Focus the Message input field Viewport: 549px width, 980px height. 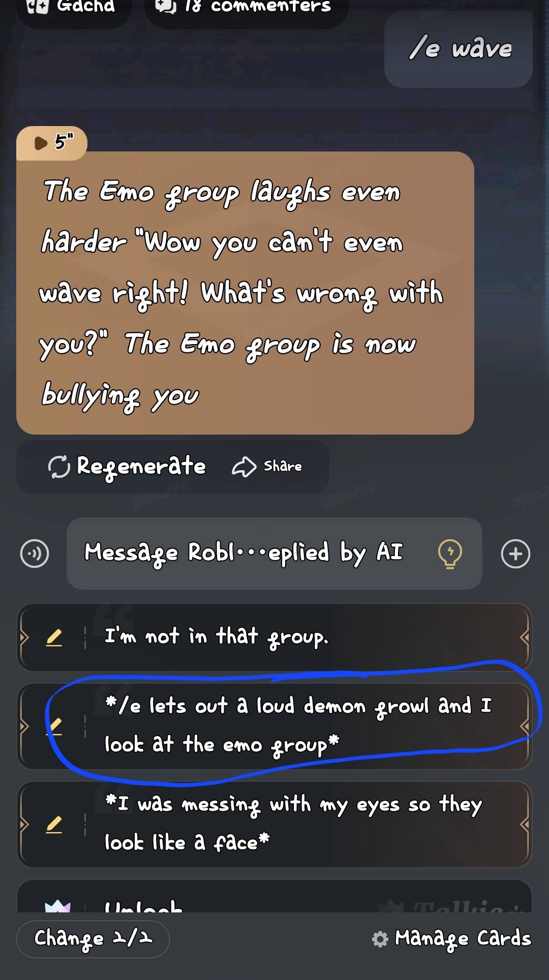point(274,554)
